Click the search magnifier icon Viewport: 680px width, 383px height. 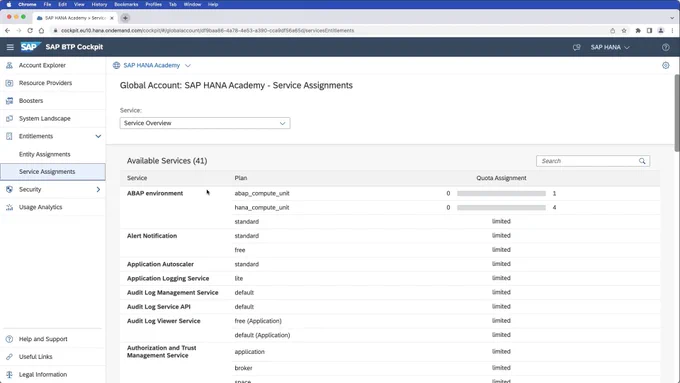coord(642,161)
